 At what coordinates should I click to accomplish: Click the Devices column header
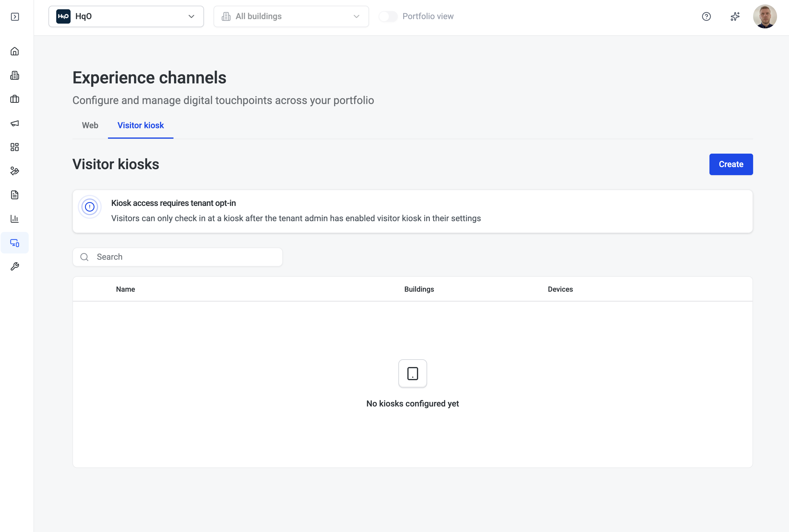[560, 289]
